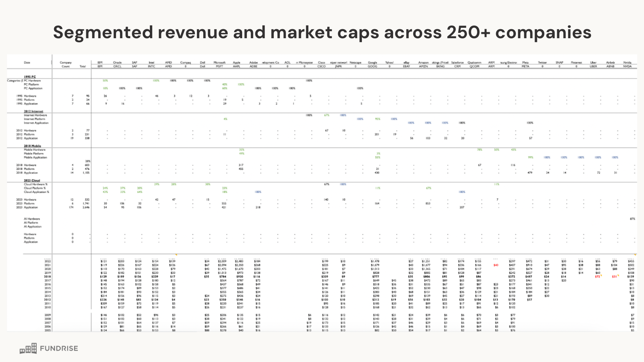The height and width of the screenshot is (362, 644).
Task: Select the Apple column header
Action: 237,62
